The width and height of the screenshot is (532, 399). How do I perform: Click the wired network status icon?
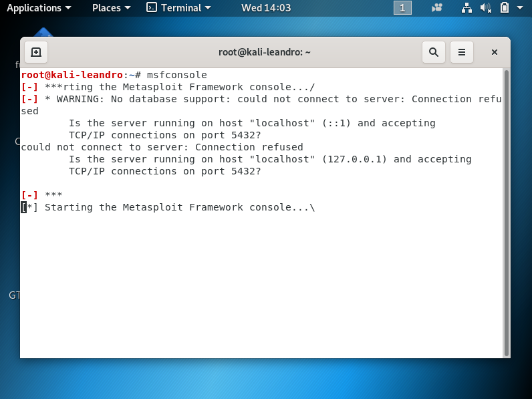467,8
